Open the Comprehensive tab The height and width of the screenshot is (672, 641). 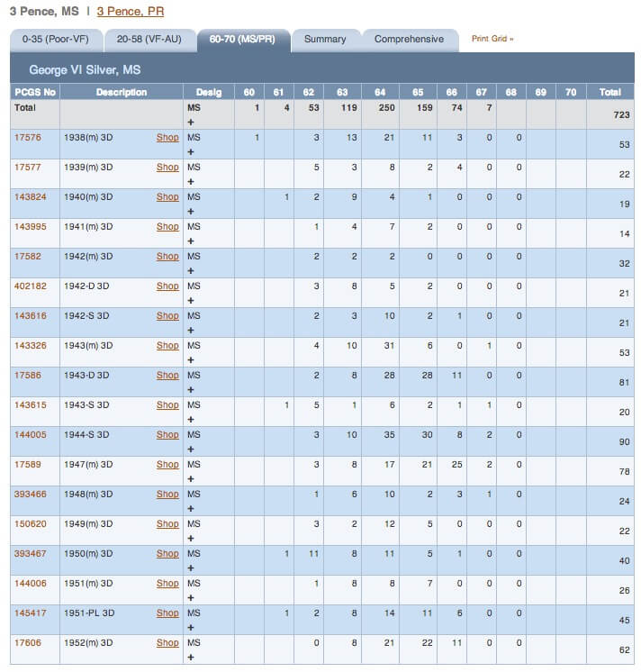click(x=410, y=40)
